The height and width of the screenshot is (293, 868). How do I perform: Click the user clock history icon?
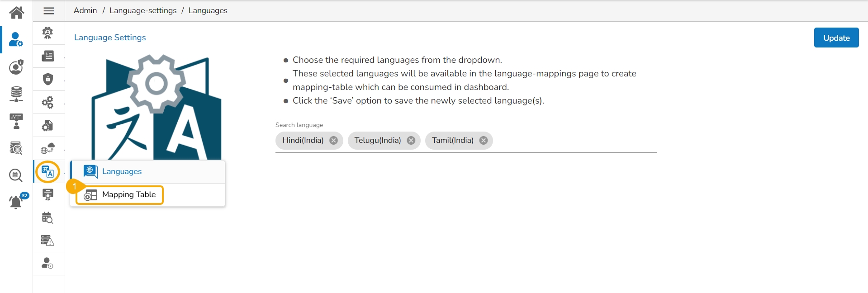(47, 263)
